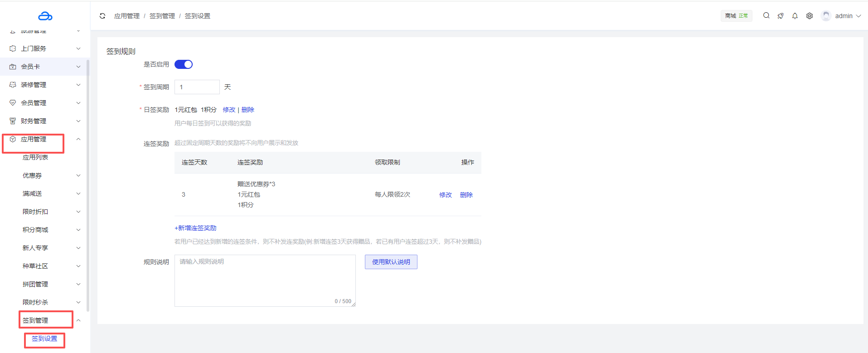Open the admin user dropdown arrow
The image size is (868, 353).
[858, 16]
